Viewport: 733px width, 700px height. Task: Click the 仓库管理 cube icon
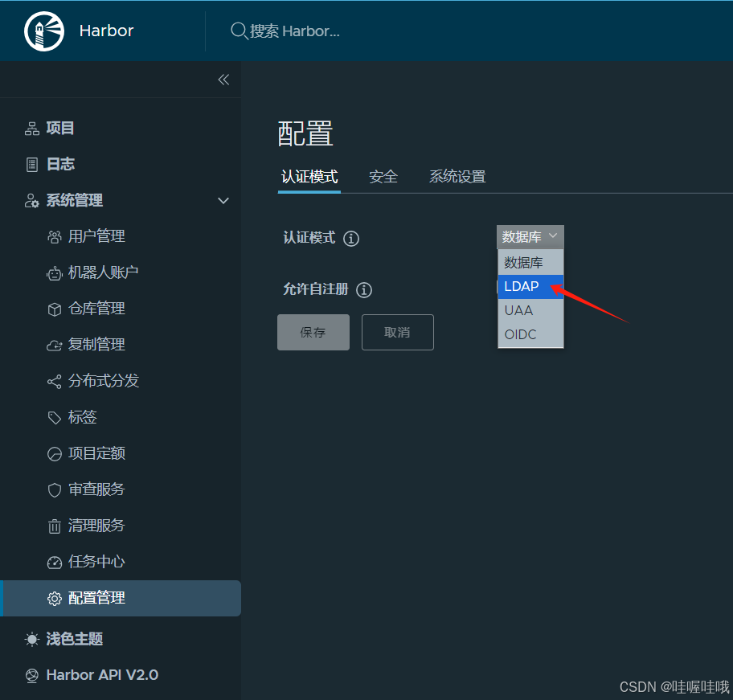pos(54,309)
